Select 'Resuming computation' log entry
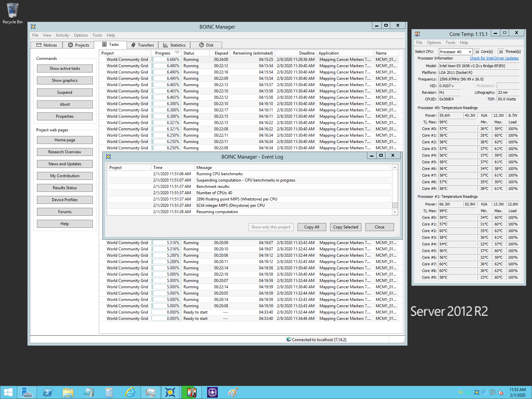 point(249,212)
